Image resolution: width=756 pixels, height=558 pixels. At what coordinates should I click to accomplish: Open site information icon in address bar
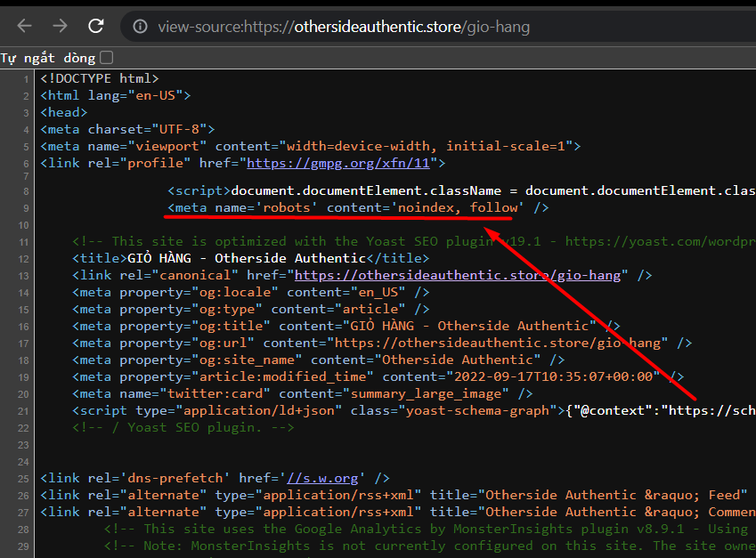pos(140,26)
